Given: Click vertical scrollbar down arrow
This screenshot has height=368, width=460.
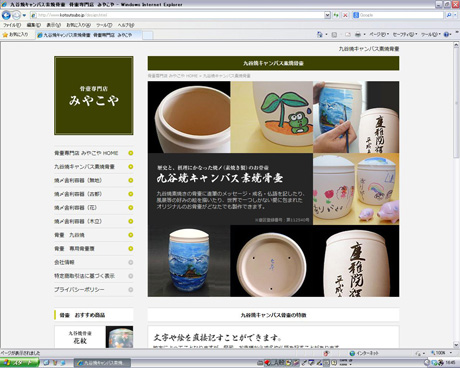Looking at the screenshot, I should click(x=456, y=345).
